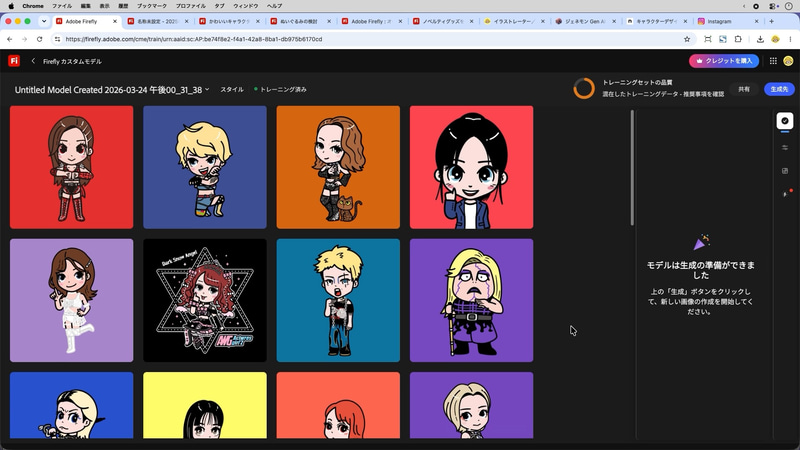Click the Chrome profile avatar in the toolbar
Screen dimensions: 800x450
(775, 39)
